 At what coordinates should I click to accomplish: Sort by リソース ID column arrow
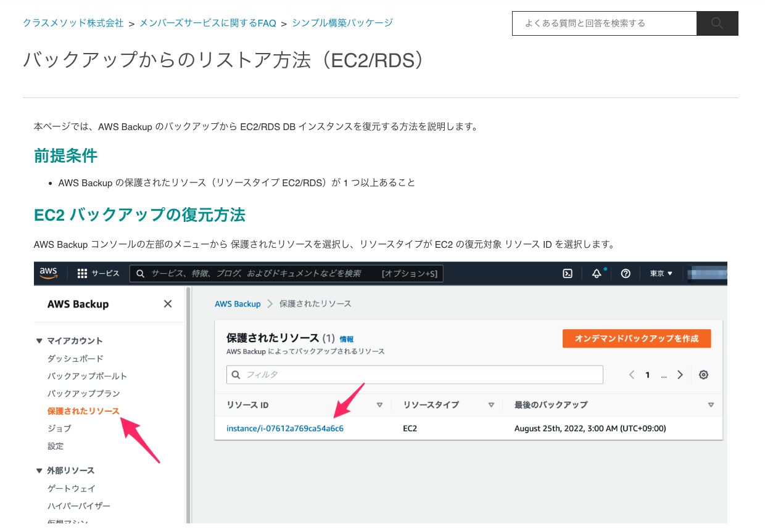coord(379,405)
